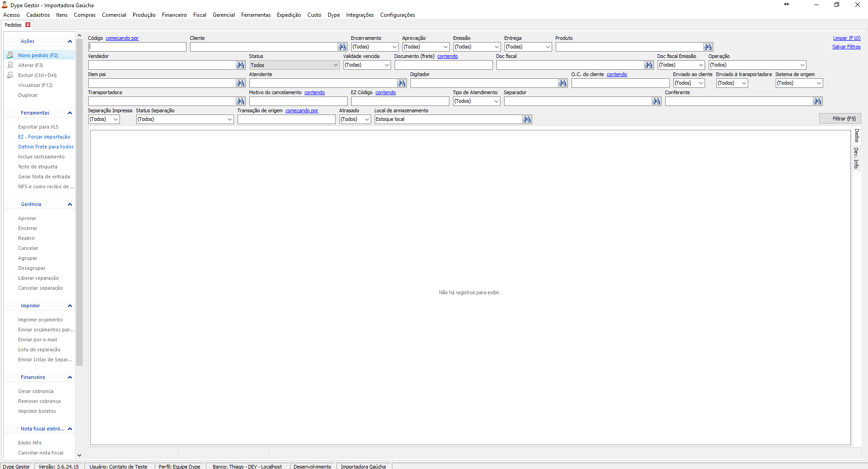The width and height of the screenshot is (868, 469).
Task: Click the O.C. do cliente 'contendo' link
Action: coord(617,74)
